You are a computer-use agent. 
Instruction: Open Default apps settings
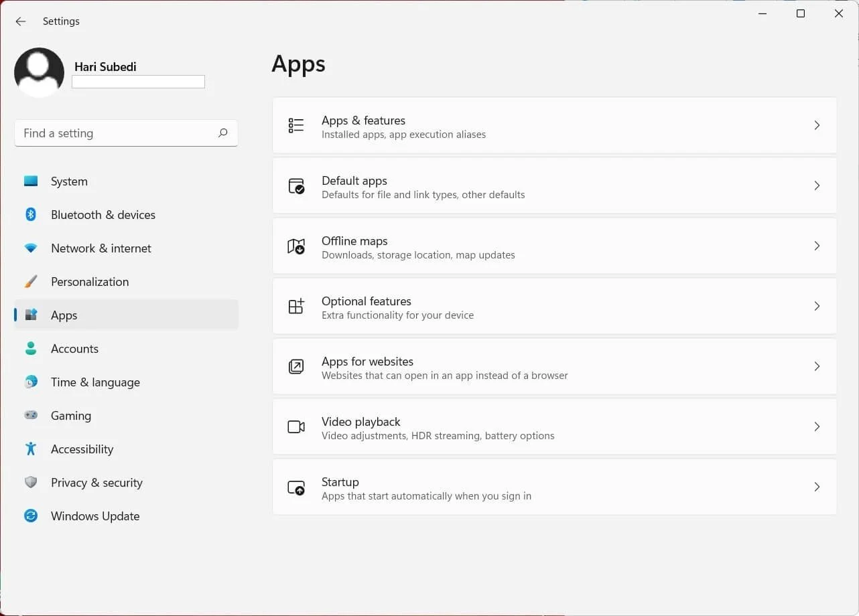point(469,185)
